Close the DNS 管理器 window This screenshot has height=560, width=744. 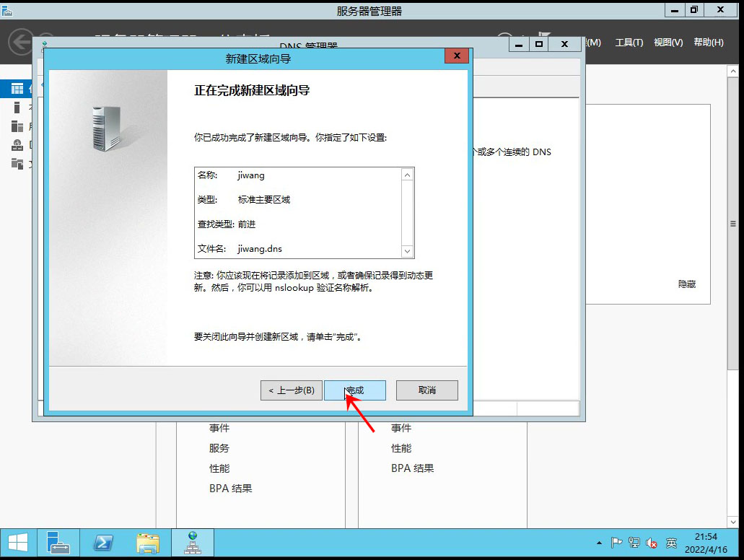(x=564, y=44)
